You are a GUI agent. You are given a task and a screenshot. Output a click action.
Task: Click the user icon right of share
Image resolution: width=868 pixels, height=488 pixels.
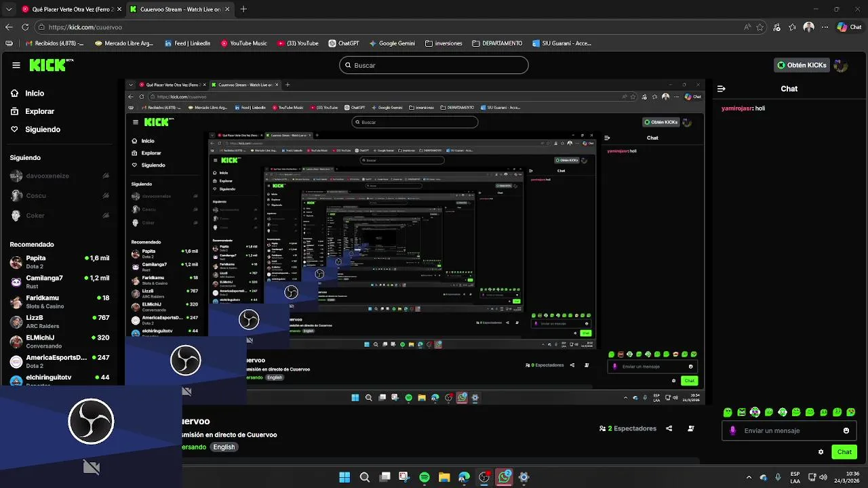click(x=691, y=428)
